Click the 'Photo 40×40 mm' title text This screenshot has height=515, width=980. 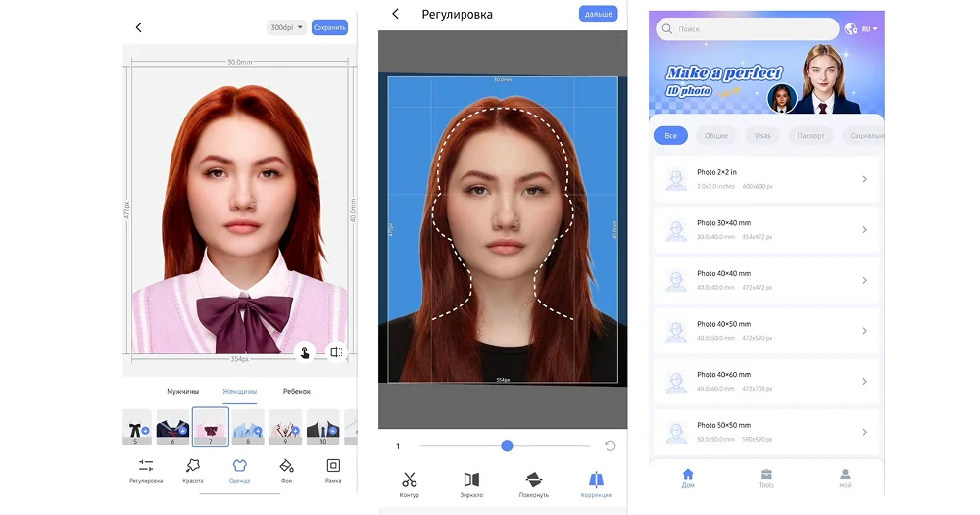pyautogui.click(x=724, y=273)
